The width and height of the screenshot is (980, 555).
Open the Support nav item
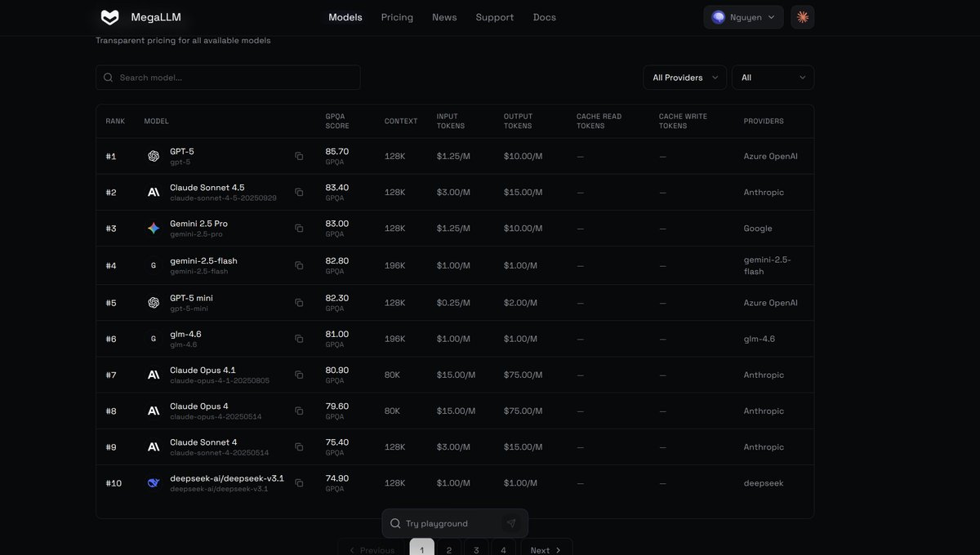[x=495, y=17]
